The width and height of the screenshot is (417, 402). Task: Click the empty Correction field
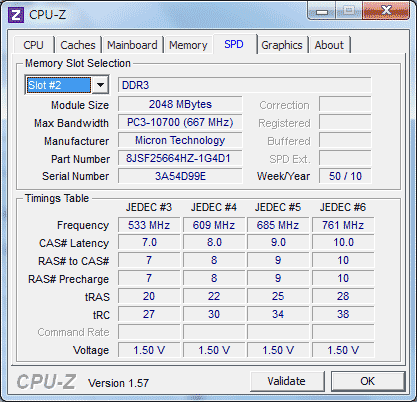pos(345,104)
